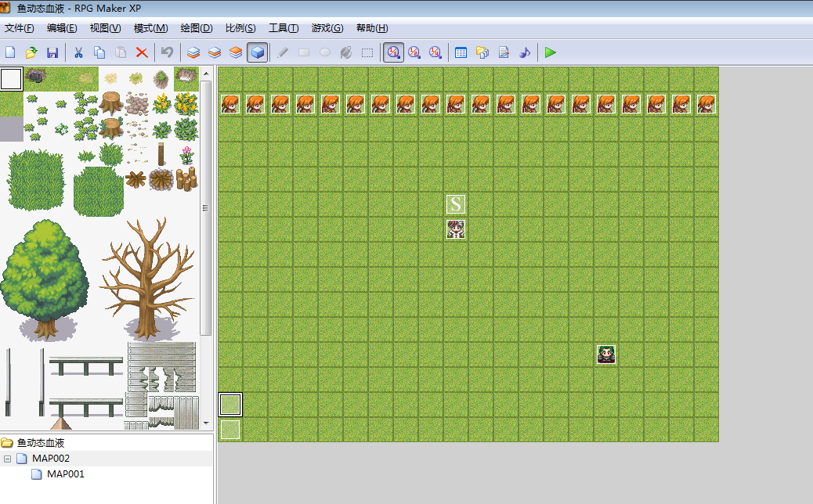
Task: Select the Rectangle drawing tool
Action: coord(304,52)
